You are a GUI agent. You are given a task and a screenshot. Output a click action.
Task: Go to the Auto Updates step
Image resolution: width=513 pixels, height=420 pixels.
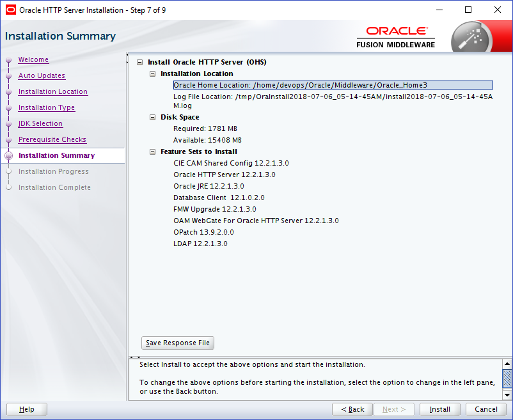[x=42, y=75]
